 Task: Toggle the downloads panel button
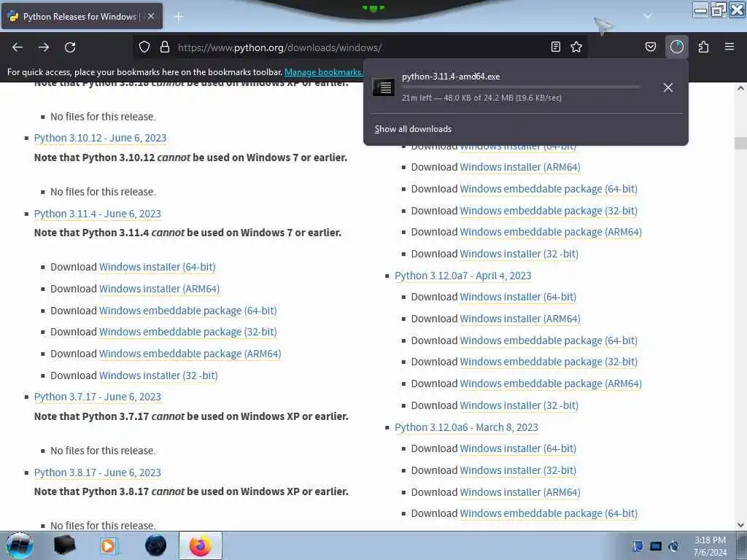click(676, 47)
